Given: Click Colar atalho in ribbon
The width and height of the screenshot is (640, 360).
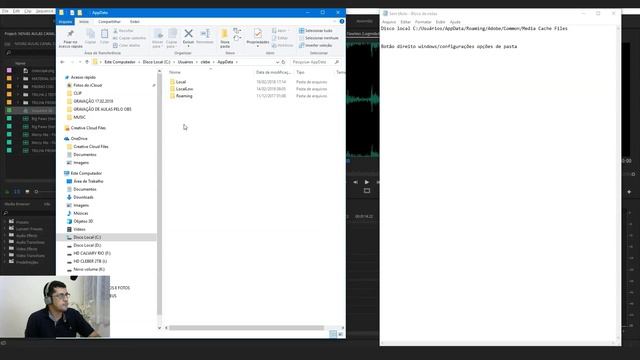Looking at the screenshot, I should click(x=127, y=45).
